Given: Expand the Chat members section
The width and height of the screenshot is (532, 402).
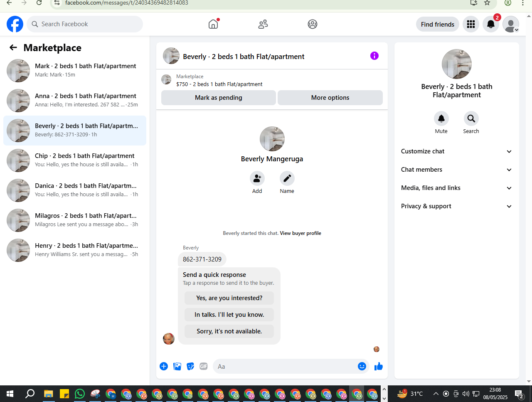Looking at the screenshot, I should click(x=457, y=170).
